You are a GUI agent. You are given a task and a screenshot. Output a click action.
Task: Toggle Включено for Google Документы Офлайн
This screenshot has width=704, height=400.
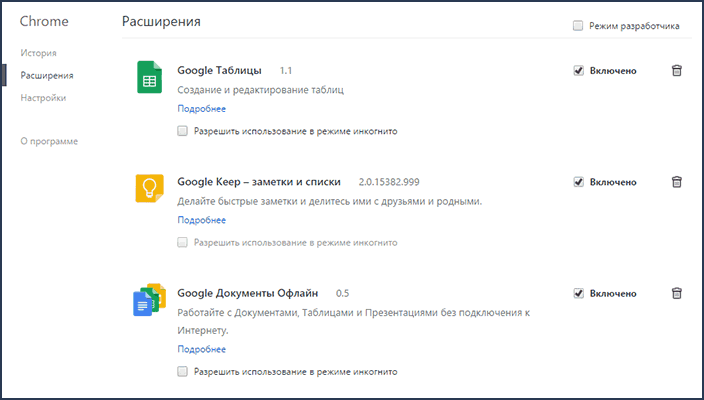578,293
